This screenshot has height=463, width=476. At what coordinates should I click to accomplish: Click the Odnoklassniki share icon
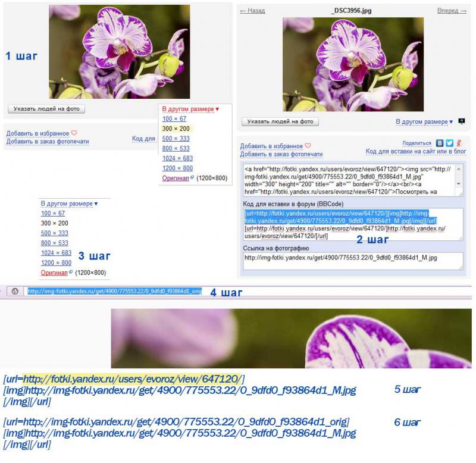point(458,143)
